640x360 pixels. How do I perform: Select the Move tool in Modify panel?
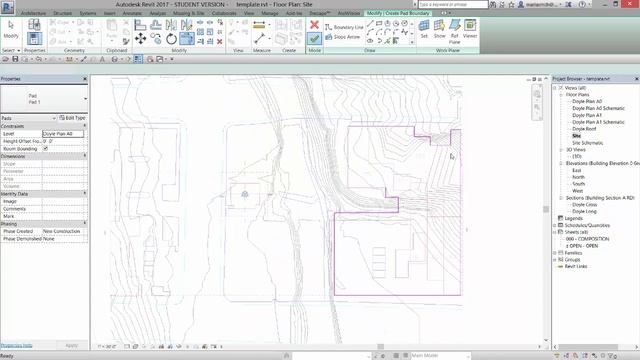pyautogui.click(x=140, y=39)
